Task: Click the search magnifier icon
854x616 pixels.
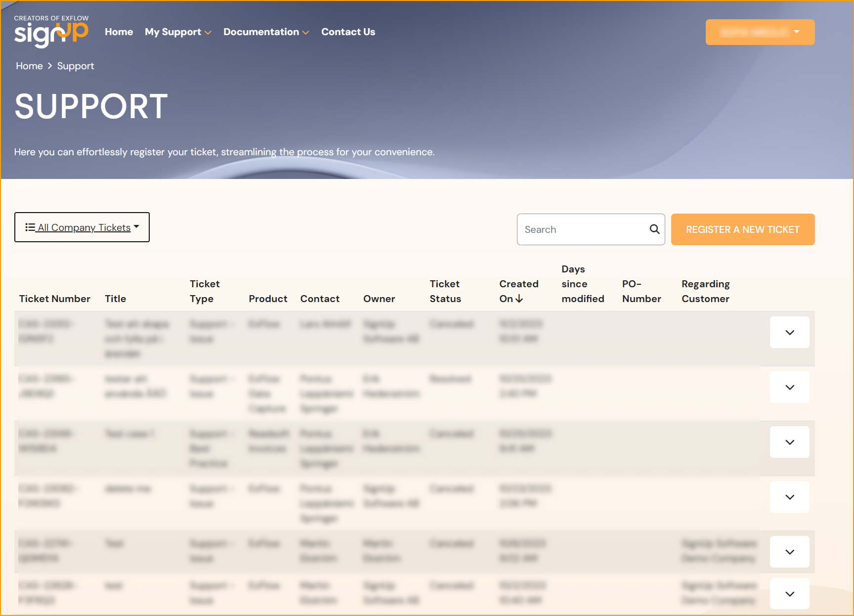Action: 654,229
